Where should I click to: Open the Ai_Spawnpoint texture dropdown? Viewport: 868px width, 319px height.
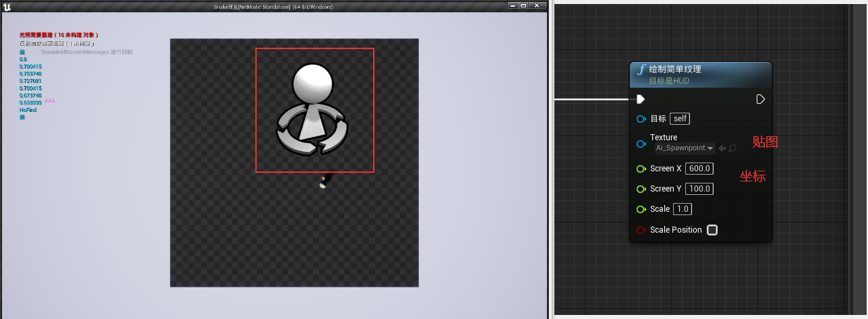685,148
